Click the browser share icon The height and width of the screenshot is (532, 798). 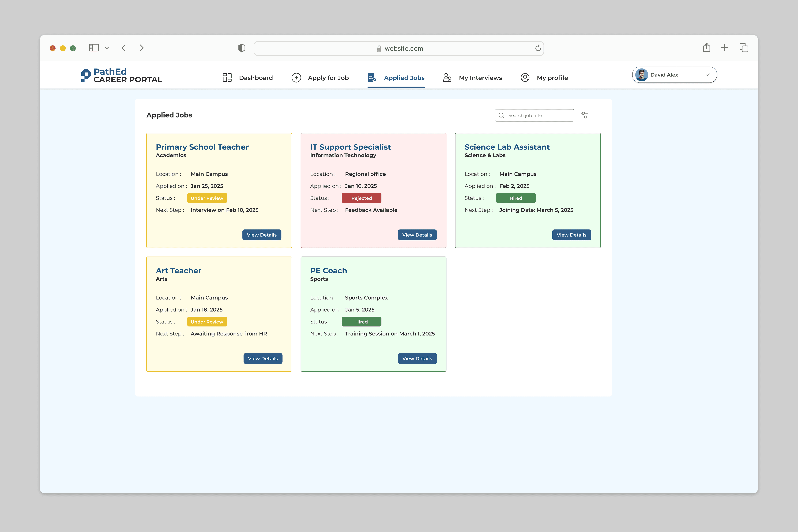click(x=706, y=48)
